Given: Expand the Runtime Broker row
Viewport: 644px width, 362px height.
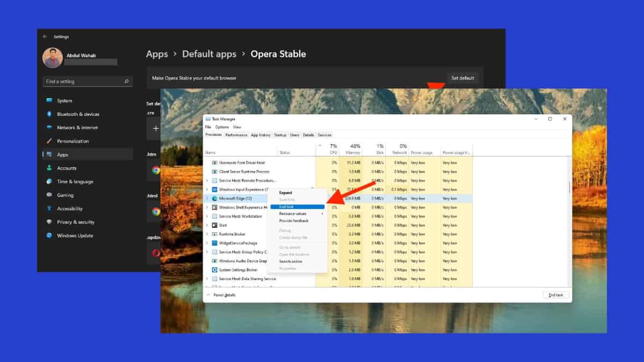Looking at the screenshot, I should (207, 234).
